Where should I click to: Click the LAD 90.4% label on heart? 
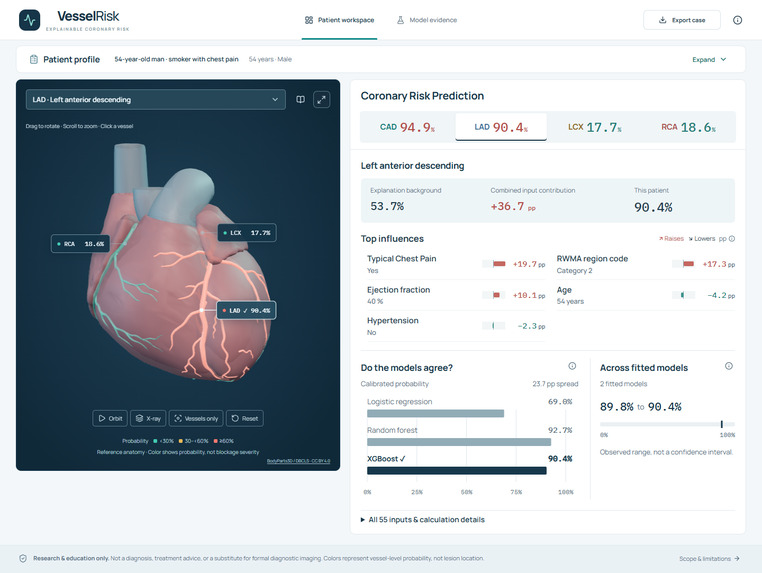tap(246, 311)
